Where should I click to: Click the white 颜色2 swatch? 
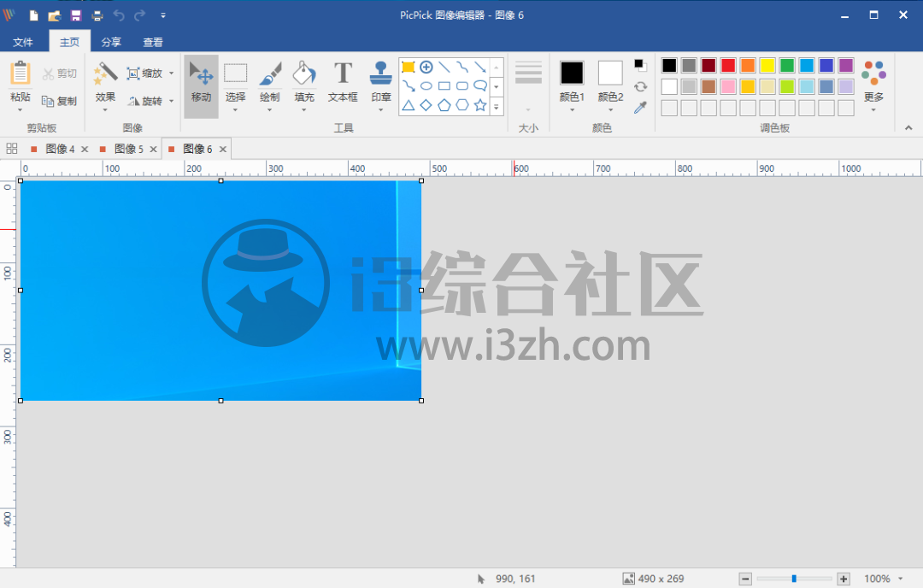[x=610, y=73]
